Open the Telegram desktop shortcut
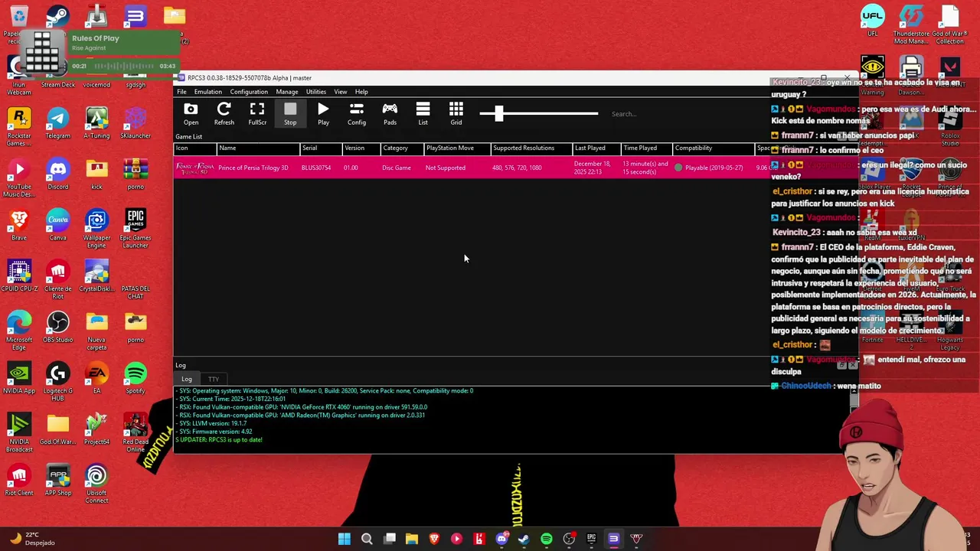The height and width of the screenshot is (551, 980). click(57, 123)
